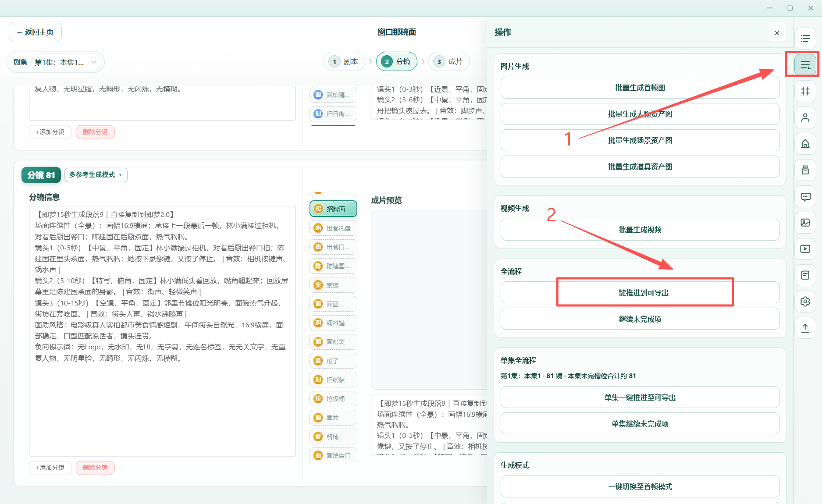Open the props box icon in the sidebar

805,170
